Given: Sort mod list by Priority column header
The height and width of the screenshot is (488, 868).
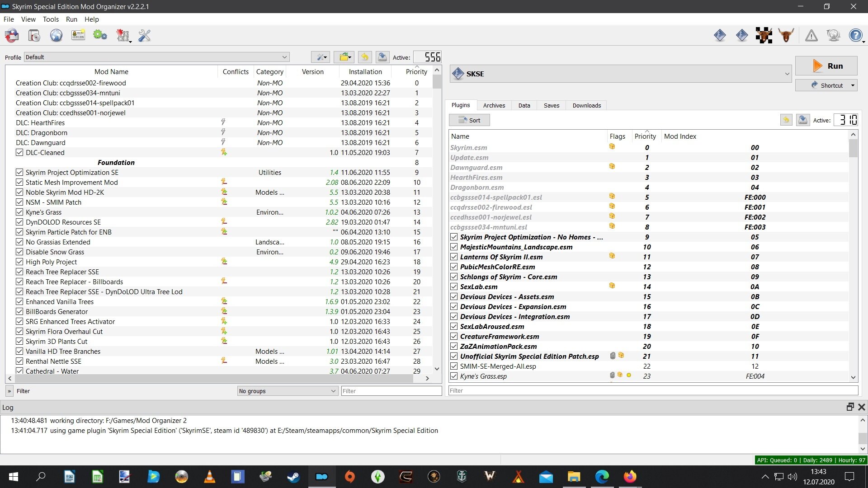Looking at the screenshot, I should 416,71.
